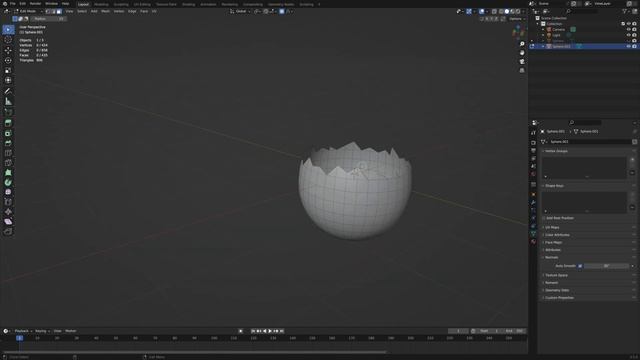Screen dimensions: 640x360
Task: Switch perspective/orthographic grid icon in viewport
Action: pos(522,70)
